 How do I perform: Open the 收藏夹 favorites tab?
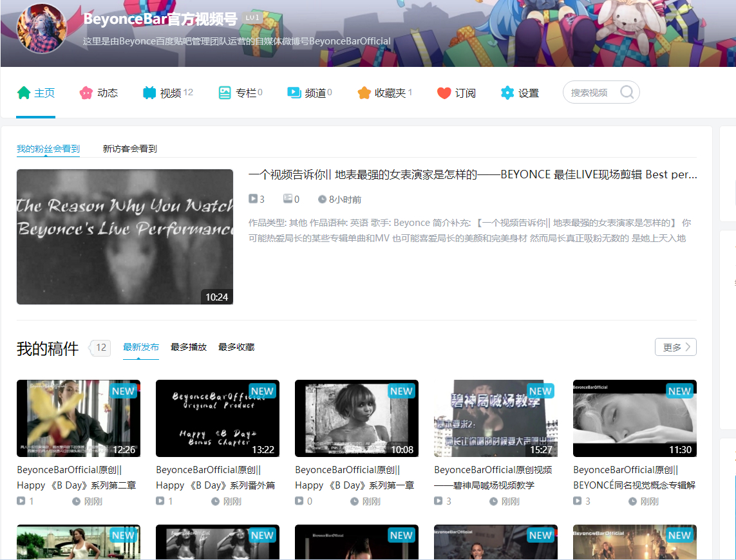(x=385, y=93)
